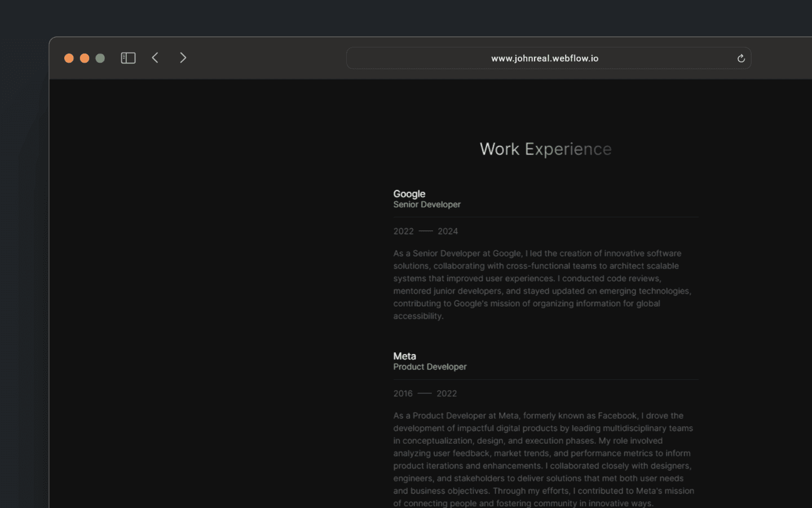The width and height of the screenshot is (812, 508).
Task: Click the Meta company name
Action: pyautogui.click(x=404, y=356)
